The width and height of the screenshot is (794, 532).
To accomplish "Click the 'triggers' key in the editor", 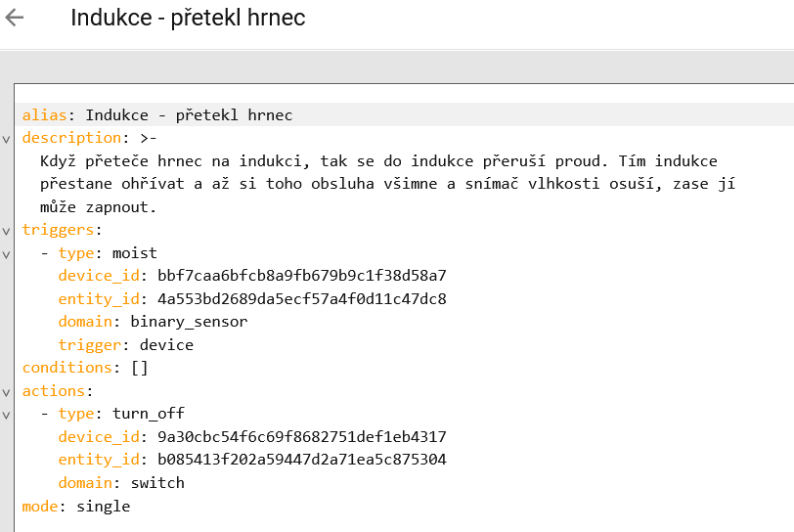I will click(58, 231).
